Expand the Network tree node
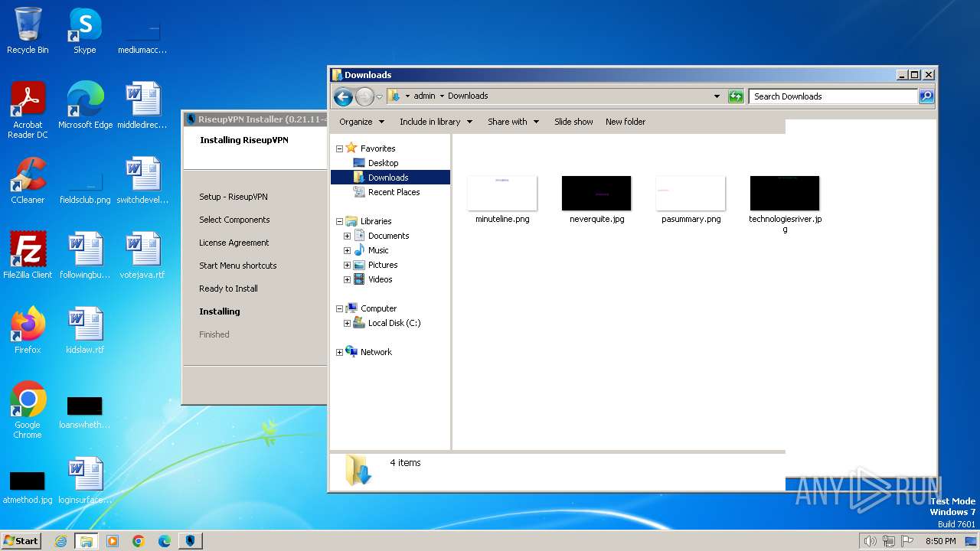This screenshot has width=980, height=551. (339, 352)
